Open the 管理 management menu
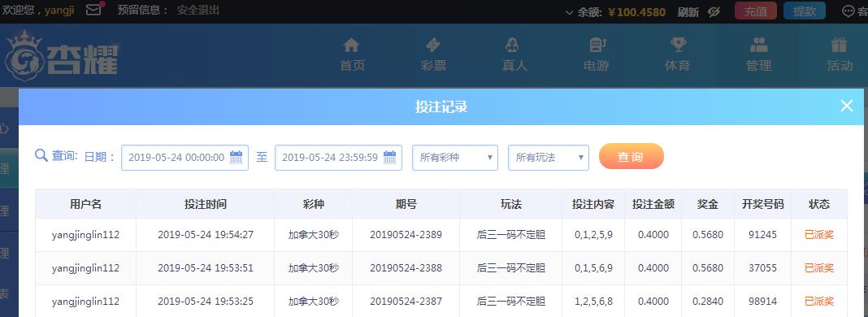 click(x=758, y=54)
